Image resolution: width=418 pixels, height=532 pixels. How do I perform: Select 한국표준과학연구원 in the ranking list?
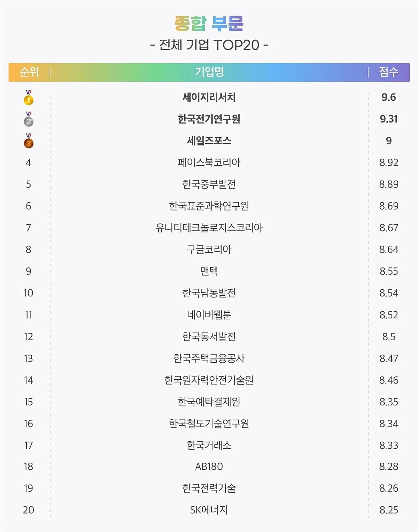click(209, 206)
